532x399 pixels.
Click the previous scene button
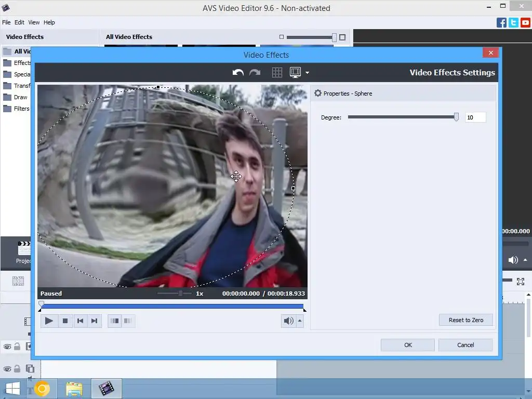pos(115,321)
